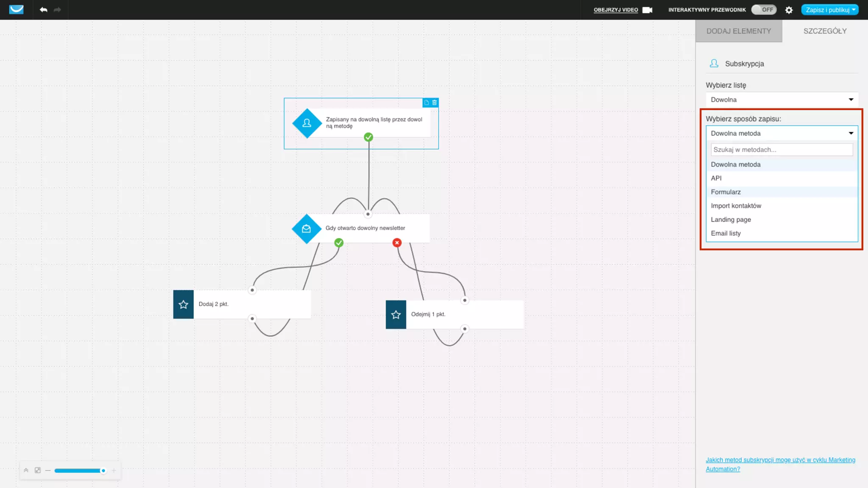868x488 pixels.
Task: Click the GetResponse logo icon
Action: click(x=16, y=9)
